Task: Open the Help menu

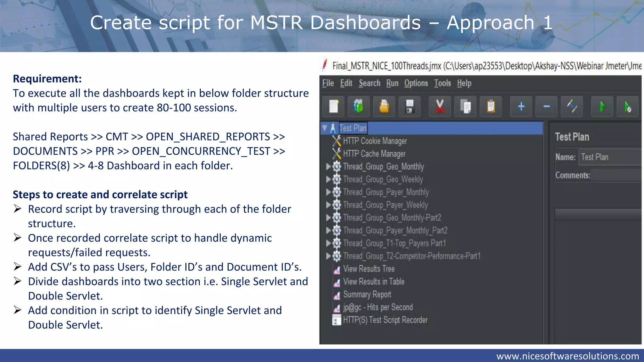Action: (464, 83)
